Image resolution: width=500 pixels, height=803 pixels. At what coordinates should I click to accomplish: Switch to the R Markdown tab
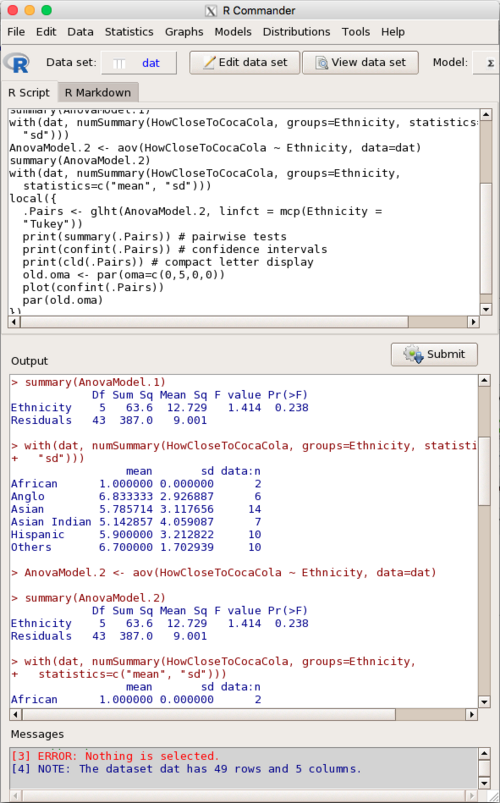[x=98, y=93]
